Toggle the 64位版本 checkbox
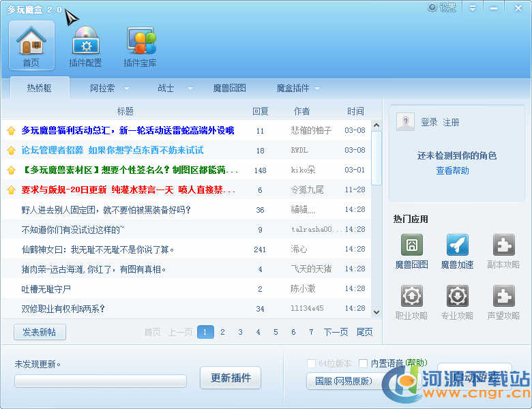The width and height of the screenshot is (532, 409). click(x=312, y=363)
